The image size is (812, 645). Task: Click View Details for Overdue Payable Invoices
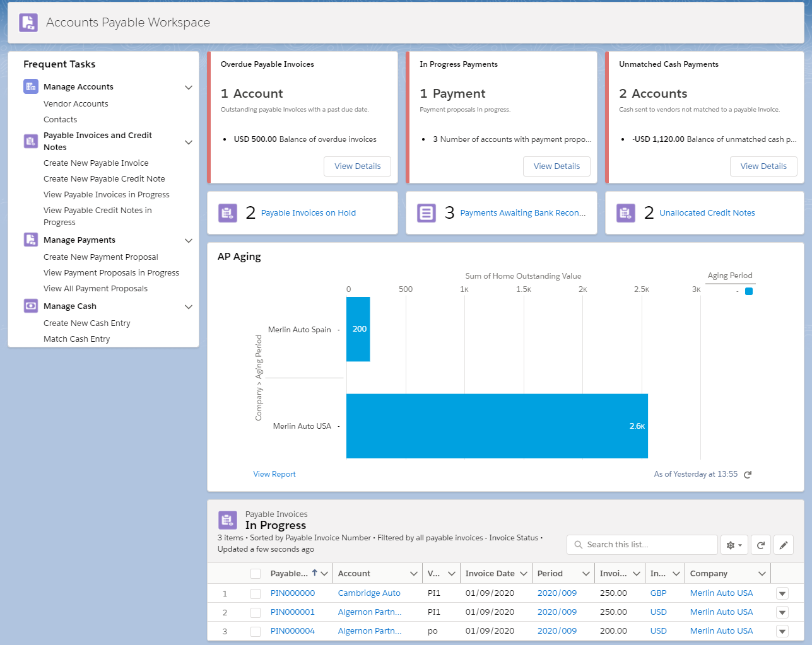coord(357,166)
